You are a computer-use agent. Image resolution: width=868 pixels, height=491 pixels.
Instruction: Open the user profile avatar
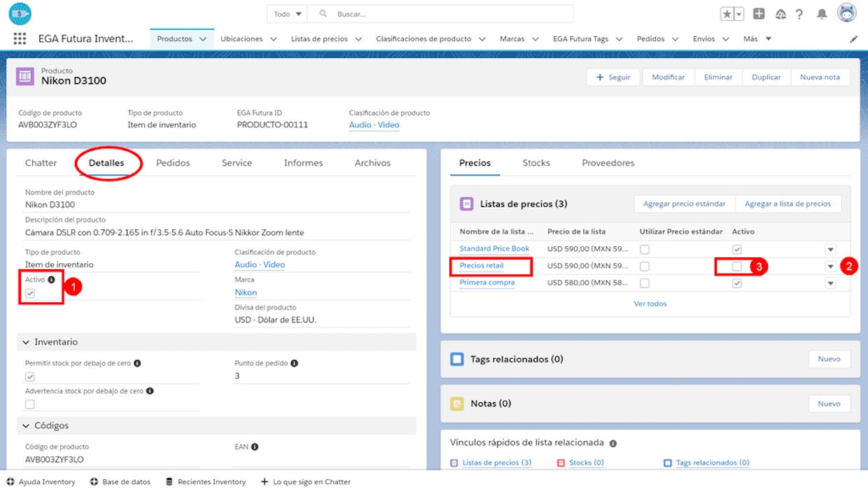[847, 13]
